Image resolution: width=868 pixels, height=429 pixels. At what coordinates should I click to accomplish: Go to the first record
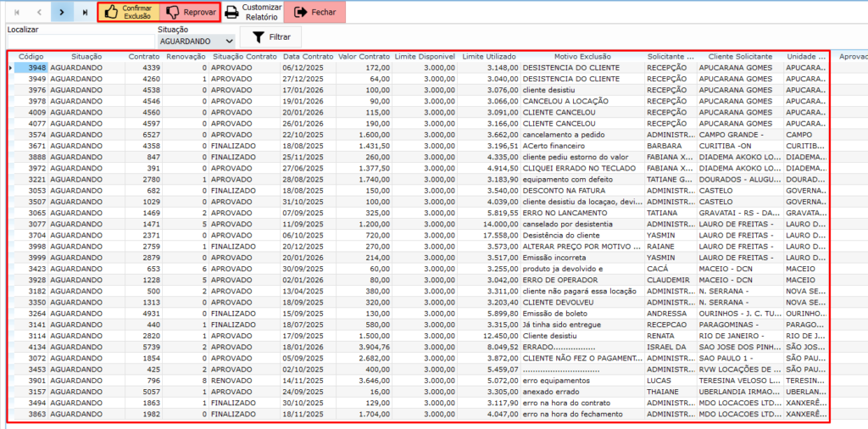(x=14, y=13)
